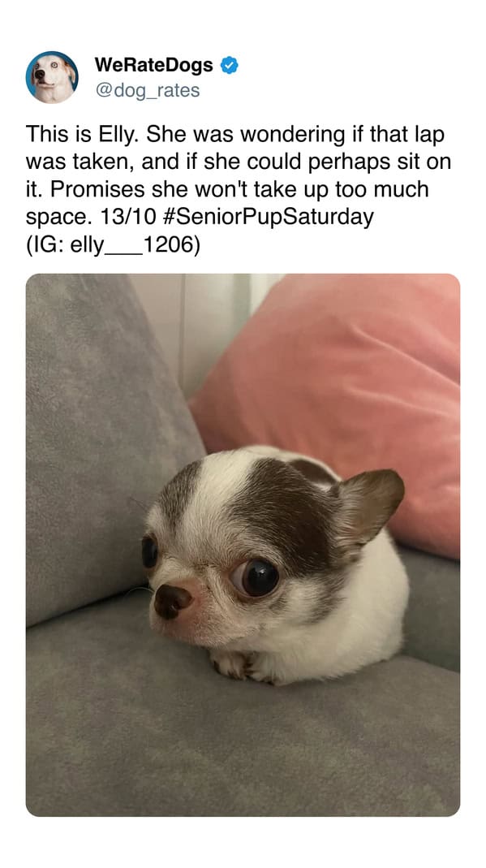Open the attached photo of Elly

click(x=243, y=545)
